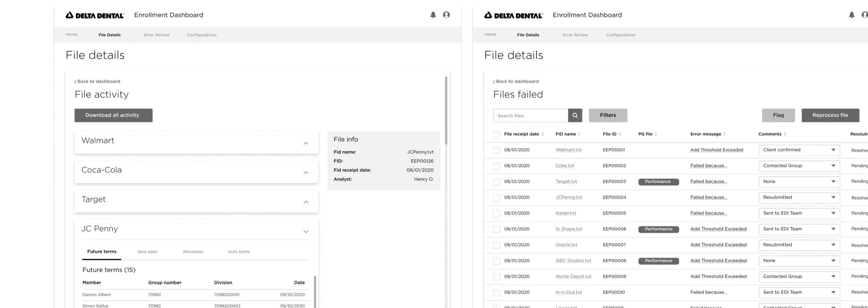Switch to the New adds tab
This screenshot has height=308, width=868.
point(147,252)
